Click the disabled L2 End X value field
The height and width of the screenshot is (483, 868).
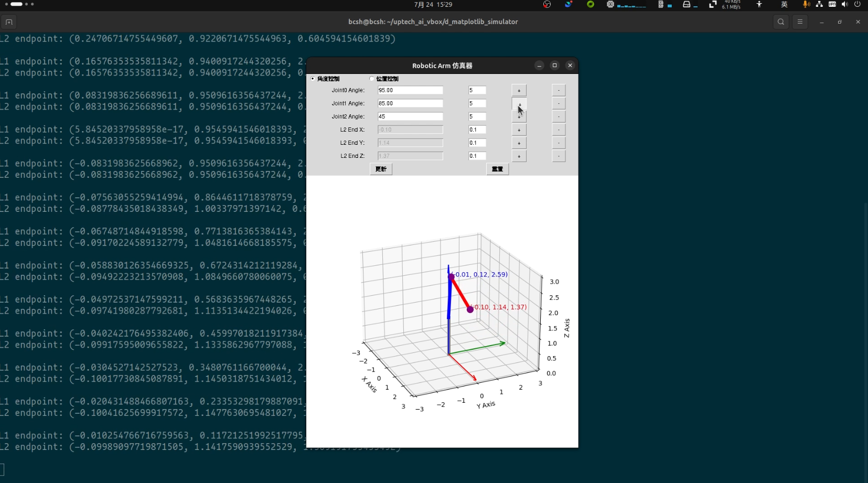point(410,130)
